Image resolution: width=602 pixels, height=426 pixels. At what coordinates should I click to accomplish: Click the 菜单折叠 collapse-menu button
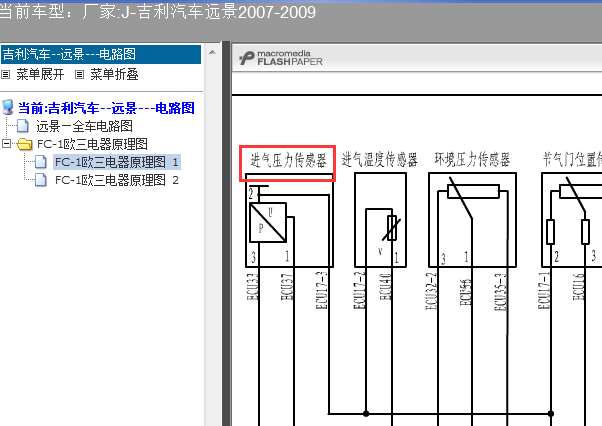[x=114, y=74]
